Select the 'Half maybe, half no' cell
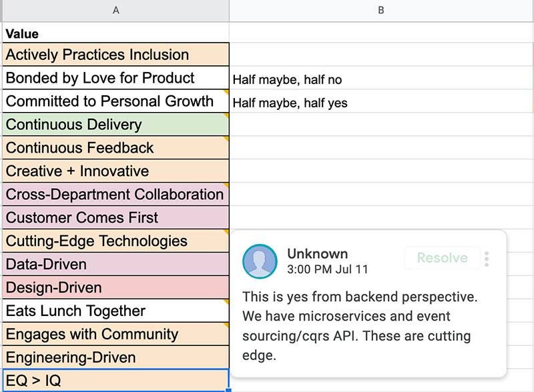This screenshot has height=392, width=534. pyautogui.click(x=381, y=78)
